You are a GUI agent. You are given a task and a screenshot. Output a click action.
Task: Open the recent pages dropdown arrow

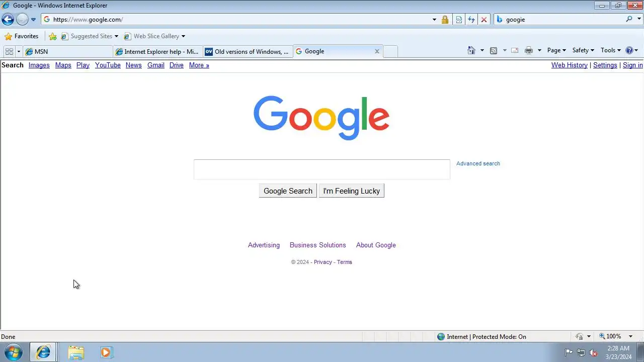tap(33, 20)
